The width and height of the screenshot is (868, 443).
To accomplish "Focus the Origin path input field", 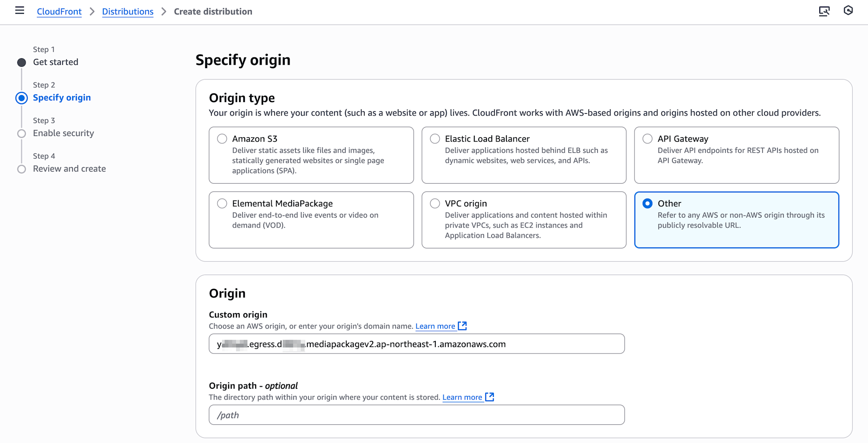I will point(417,415).
